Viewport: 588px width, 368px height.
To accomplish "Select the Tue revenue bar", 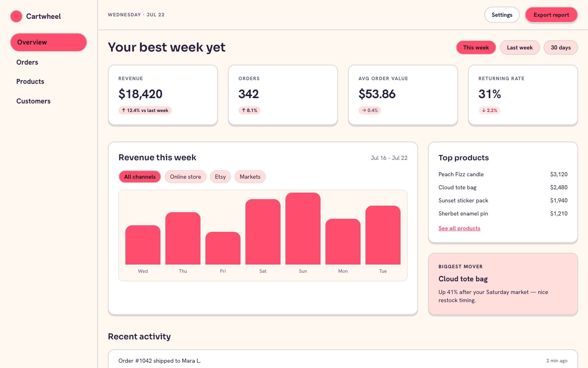I will tap(383, 235).
